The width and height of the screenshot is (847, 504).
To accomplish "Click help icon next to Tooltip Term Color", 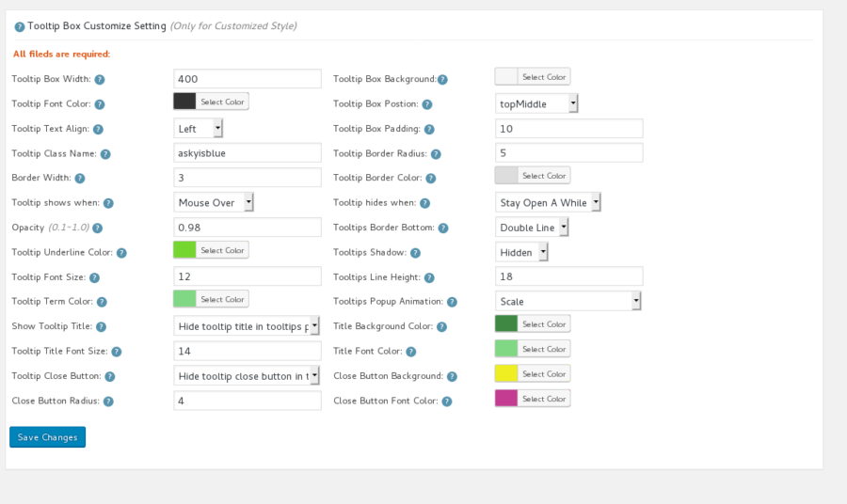I will (102, 302).
